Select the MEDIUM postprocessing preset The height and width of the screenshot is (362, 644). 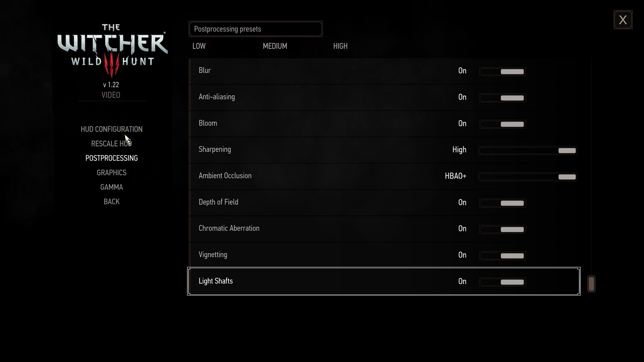275,46
